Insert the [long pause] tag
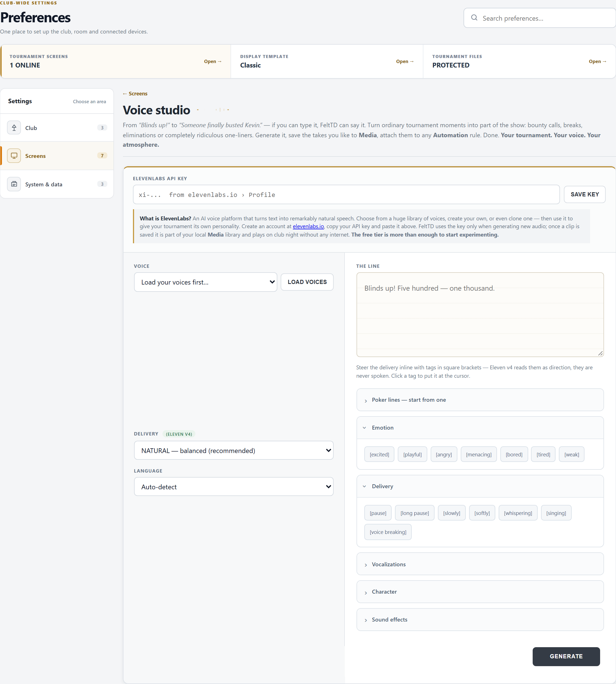This screenshot has height=684, width=616. [x=414, y=513]
